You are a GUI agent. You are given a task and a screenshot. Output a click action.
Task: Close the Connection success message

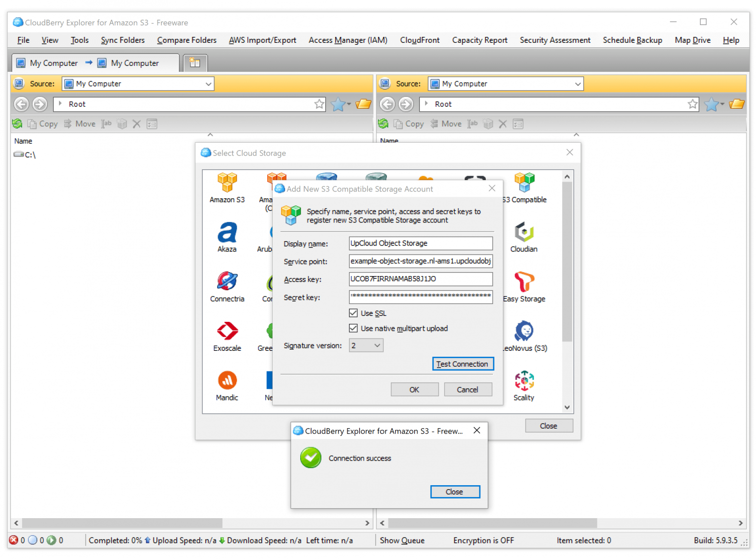click(x=455, y=492)
